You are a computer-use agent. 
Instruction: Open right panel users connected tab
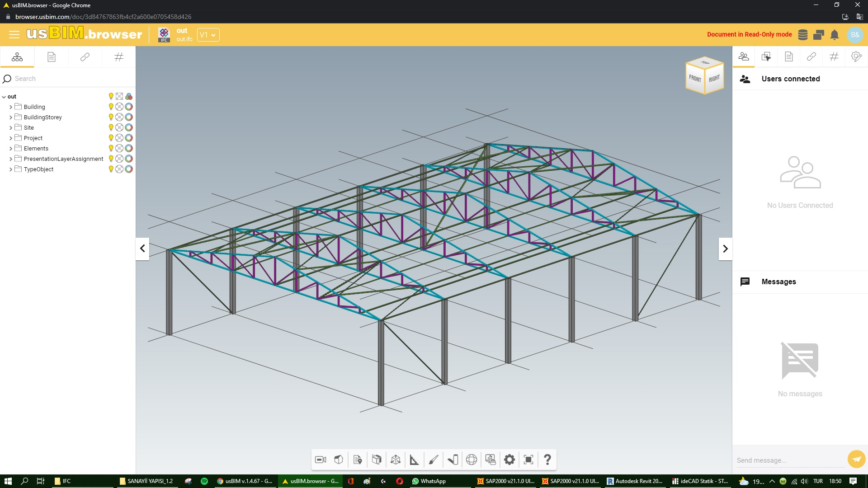(744, 56)
